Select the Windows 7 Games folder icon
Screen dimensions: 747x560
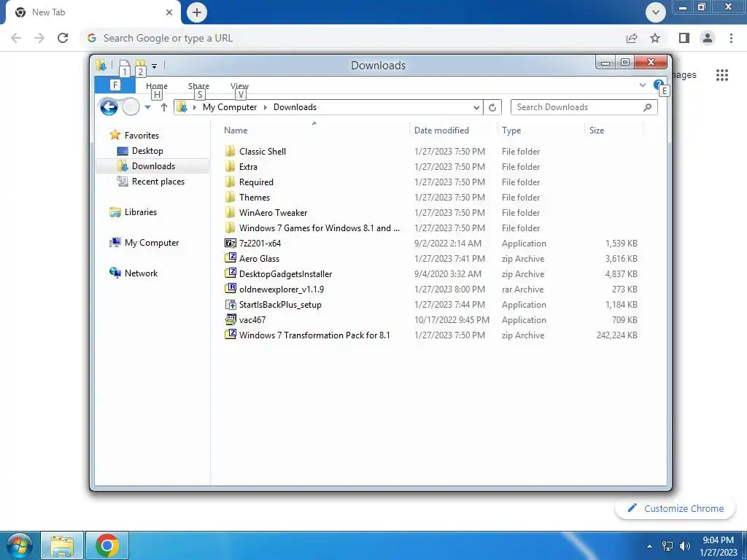[230, 227]
